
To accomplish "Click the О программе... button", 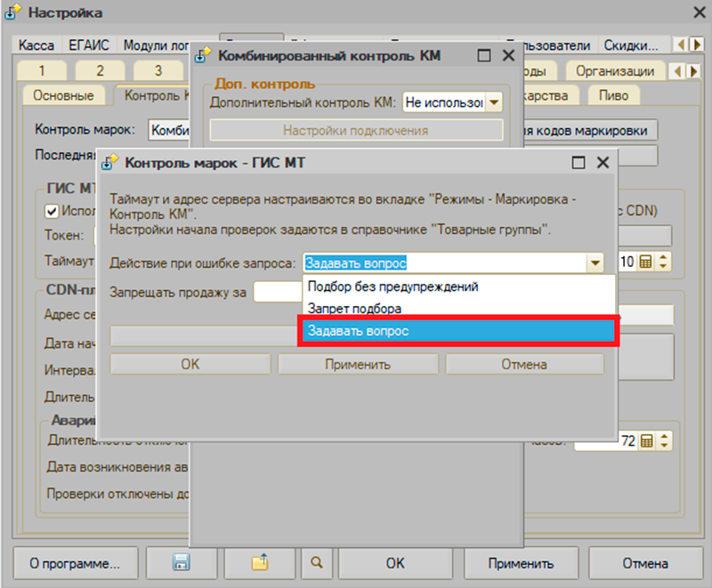I will (x=75, y=563).
